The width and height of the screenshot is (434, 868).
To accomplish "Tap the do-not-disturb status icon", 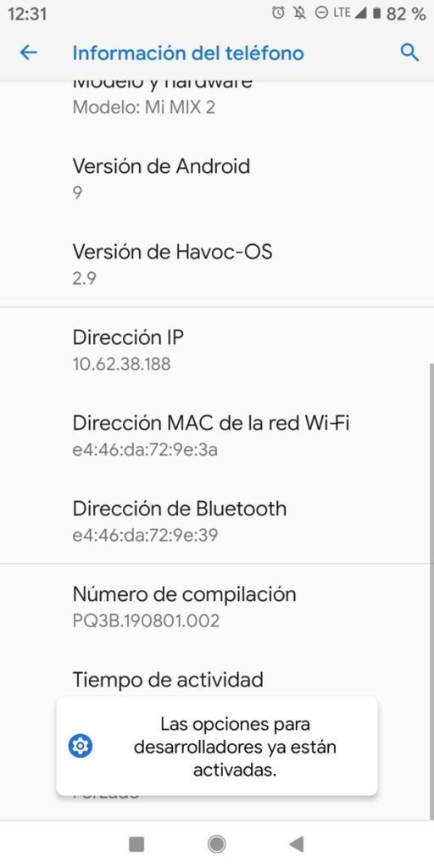I will tap(321, 14).
